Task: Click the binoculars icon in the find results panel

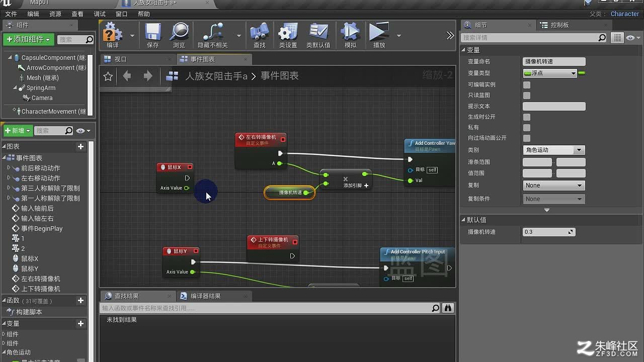Action: pos(448,308)
